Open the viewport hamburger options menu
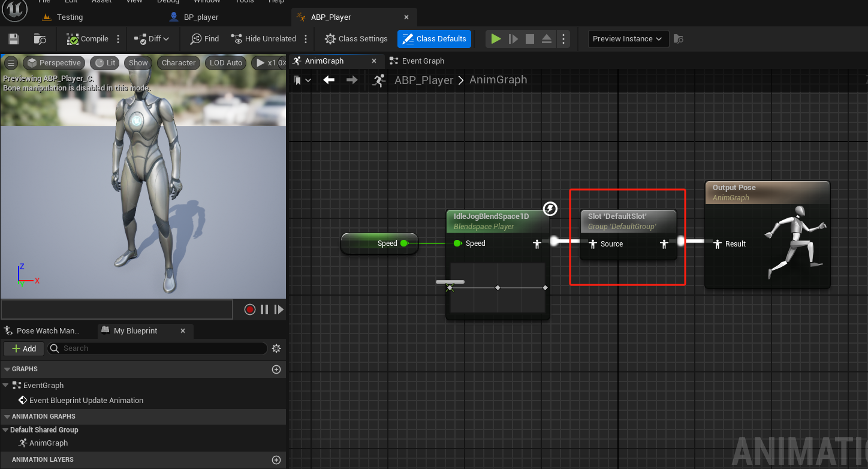Image resolution: width=868 pixels, height=469 pixels. click(x=11, y=63)
